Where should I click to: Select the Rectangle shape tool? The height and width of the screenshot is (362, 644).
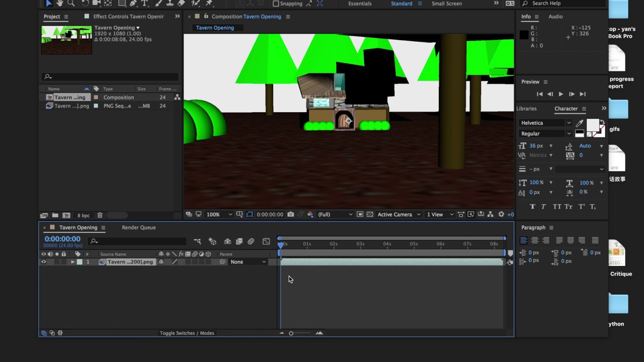click(x=122, y=3)
